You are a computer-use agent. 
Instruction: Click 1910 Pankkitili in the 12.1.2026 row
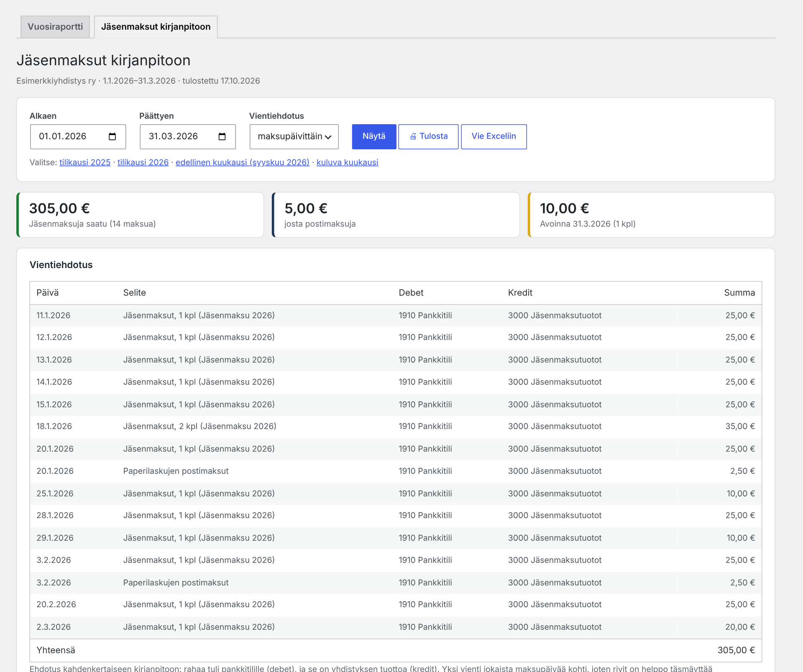425,337
